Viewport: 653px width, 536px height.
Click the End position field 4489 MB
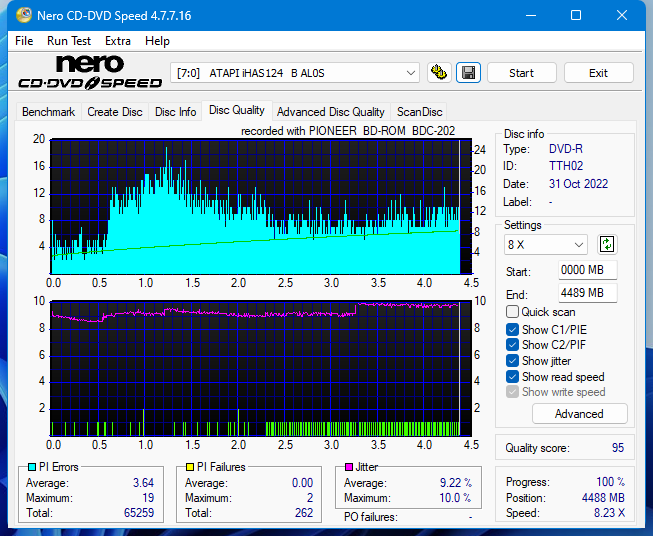click(587, 293)
